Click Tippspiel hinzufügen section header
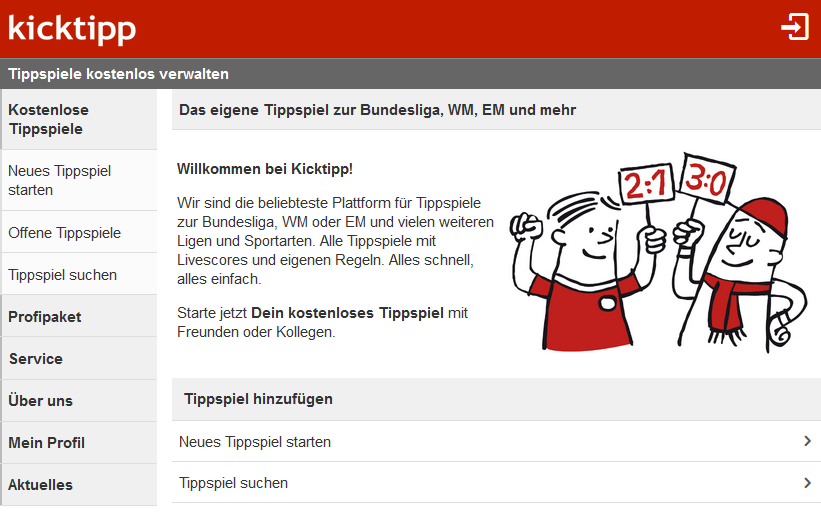 496,399
